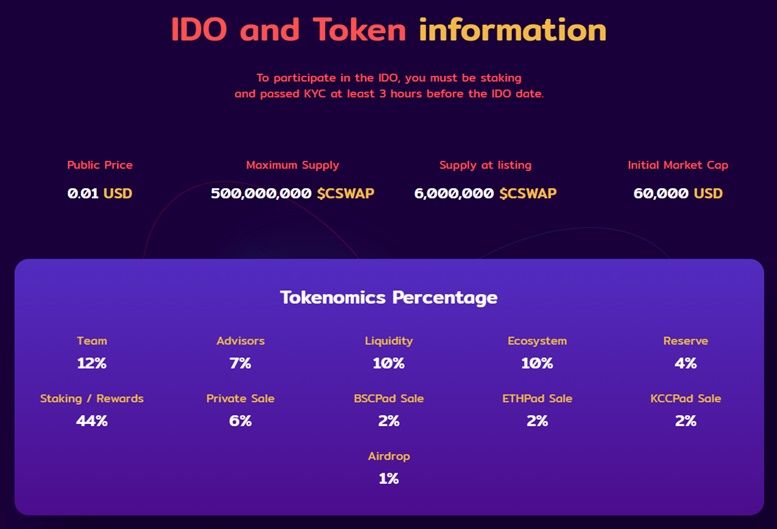The height and width of the screenshot is (529, 777).
Task: Select the Initial Market Cap label
Action: point(678,165)
